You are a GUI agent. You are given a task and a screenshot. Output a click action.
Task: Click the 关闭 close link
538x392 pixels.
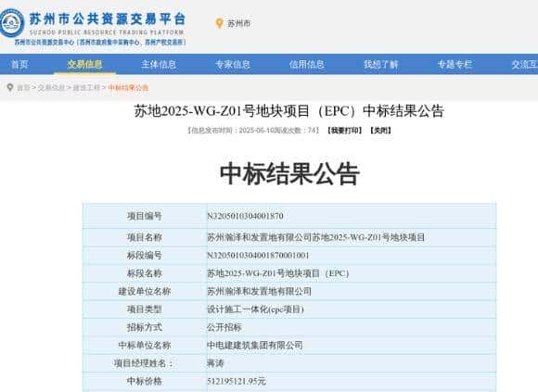[x=380, y=131]
